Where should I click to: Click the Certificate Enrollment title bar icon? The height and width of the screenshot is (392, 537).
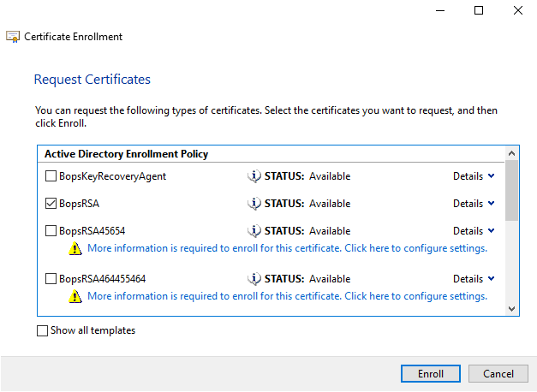click(14, 37)
